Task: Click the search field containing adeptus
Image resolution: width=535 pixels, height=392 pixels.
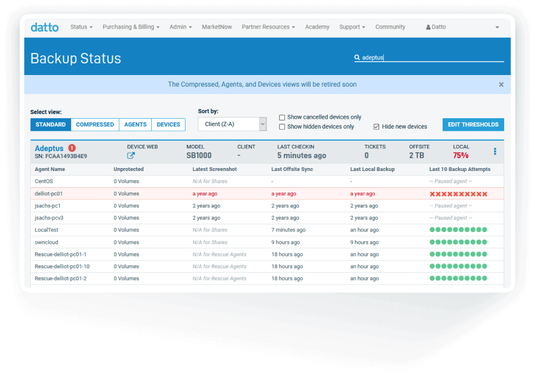Action: click(x=430, y=58)
